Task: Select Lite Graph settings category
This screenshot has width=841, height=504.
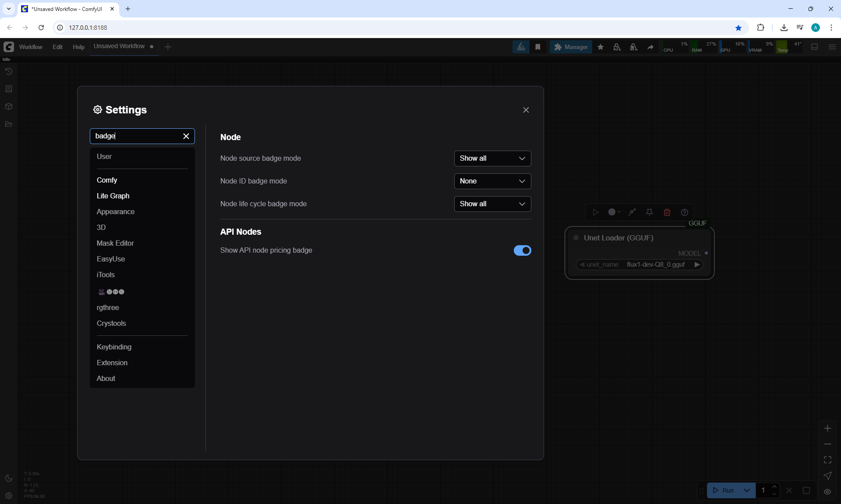Action: (113, 196)
